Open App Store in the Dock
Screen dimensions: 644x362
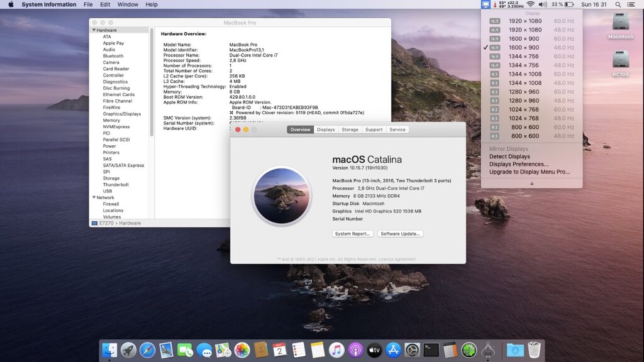394,350
